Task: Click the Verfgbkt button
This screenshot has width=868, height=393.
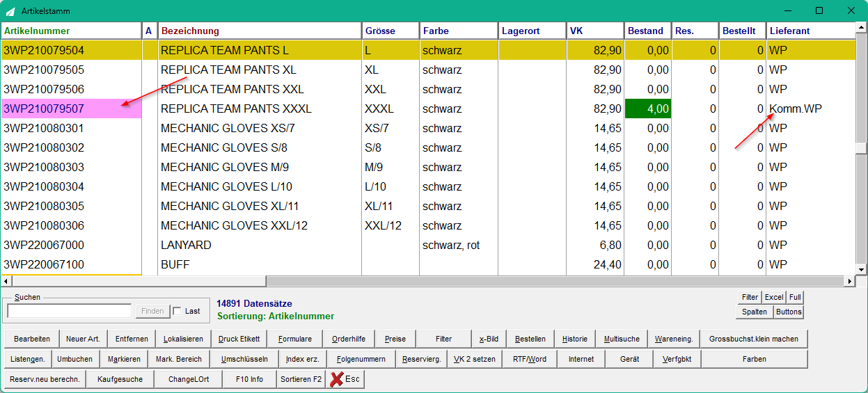Action: 677,359
